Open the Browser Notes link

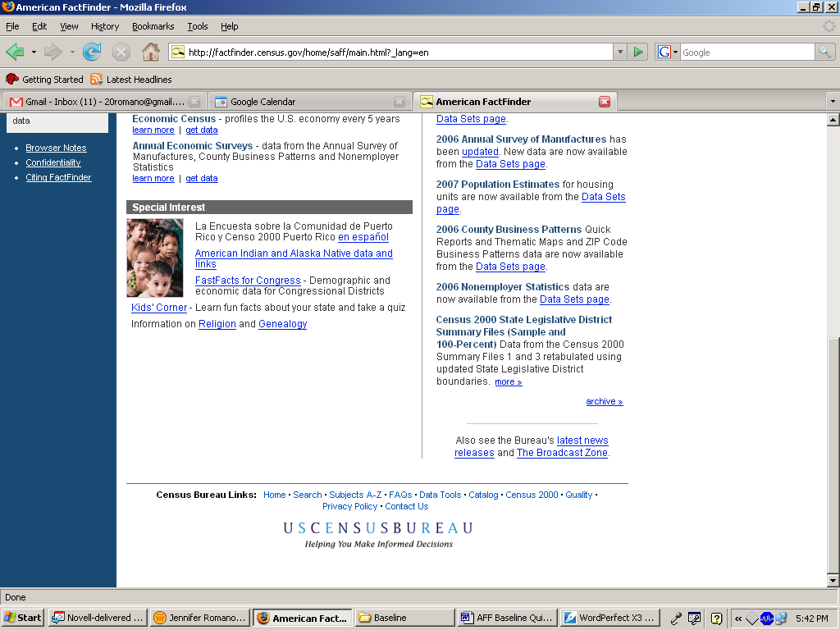56,148
